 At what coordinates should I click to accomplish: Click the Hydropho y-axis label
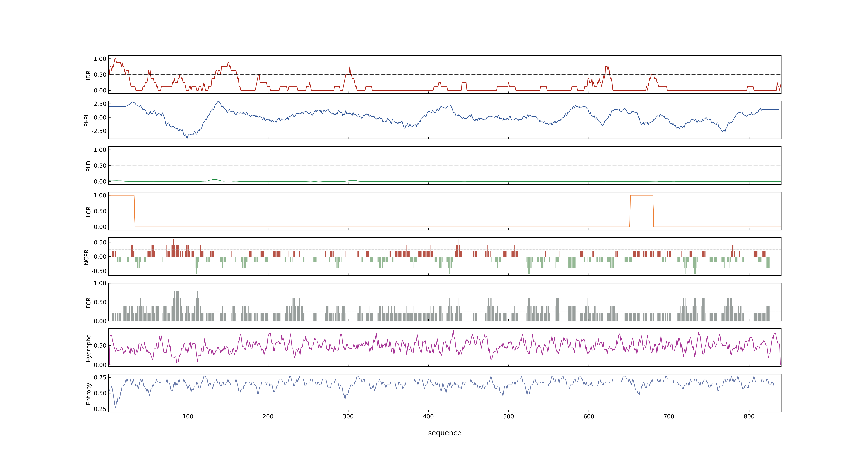[89, 348]
